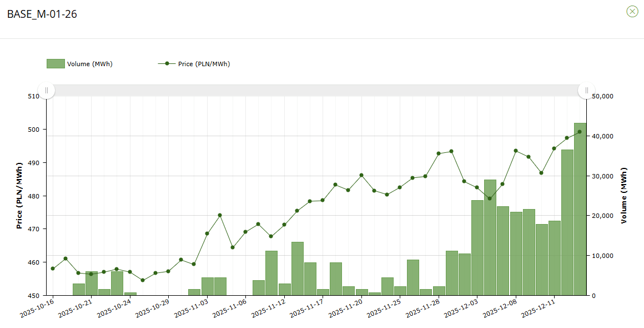Click the BASE_M-01-26 chart title
This screenshot has width=644, height=328.
pyautogui.click(x=42, y=14)
